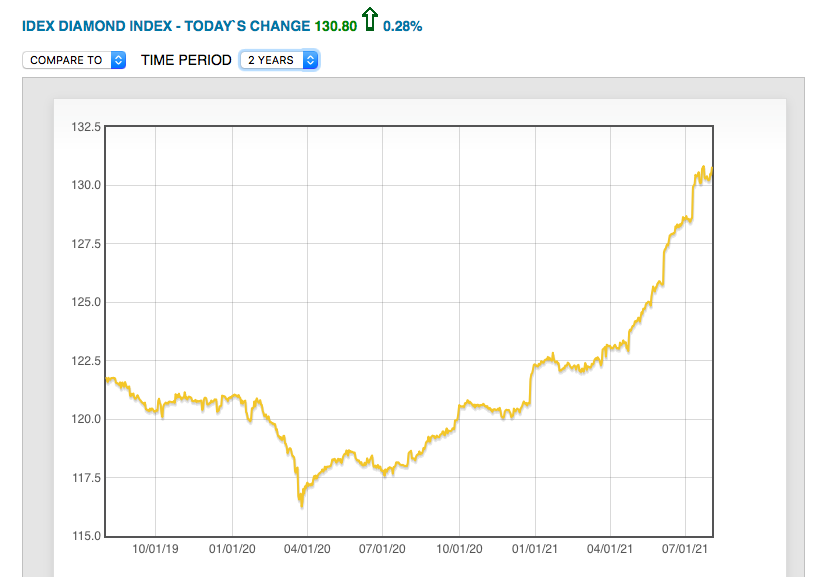This screenshot has width=827, height=577.
Task: Click the TIME PERIOD label
Action: point(186,60)
